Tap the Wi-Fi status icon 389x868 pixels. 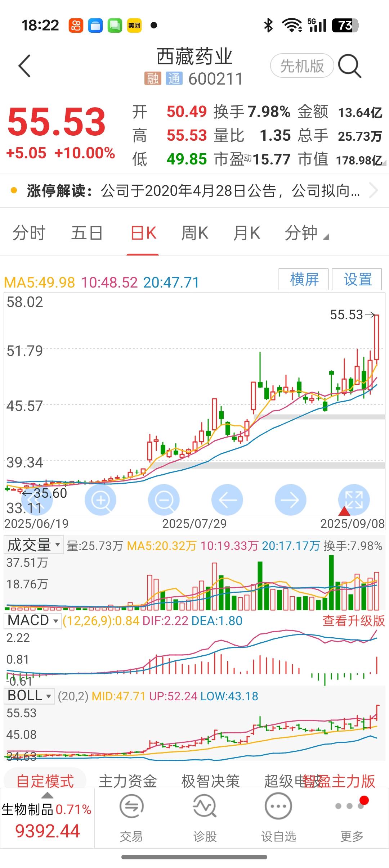coord(292,25)
